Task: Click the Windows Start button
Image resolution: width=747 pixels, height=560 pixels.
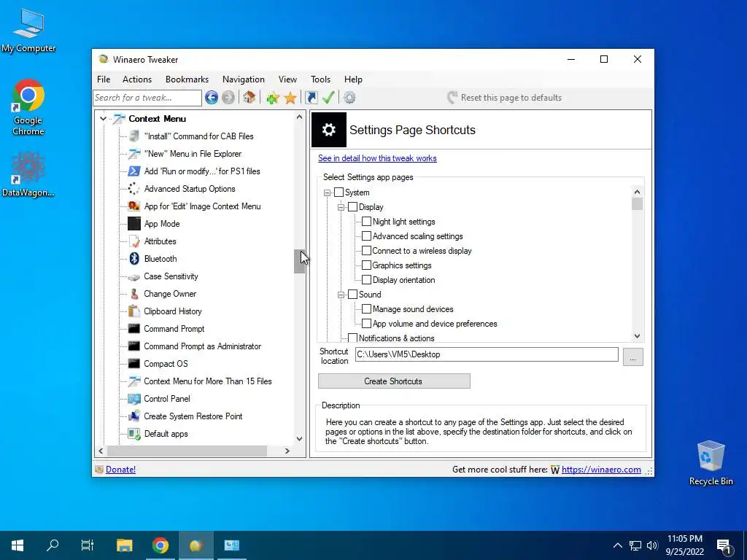Action: 18,545
